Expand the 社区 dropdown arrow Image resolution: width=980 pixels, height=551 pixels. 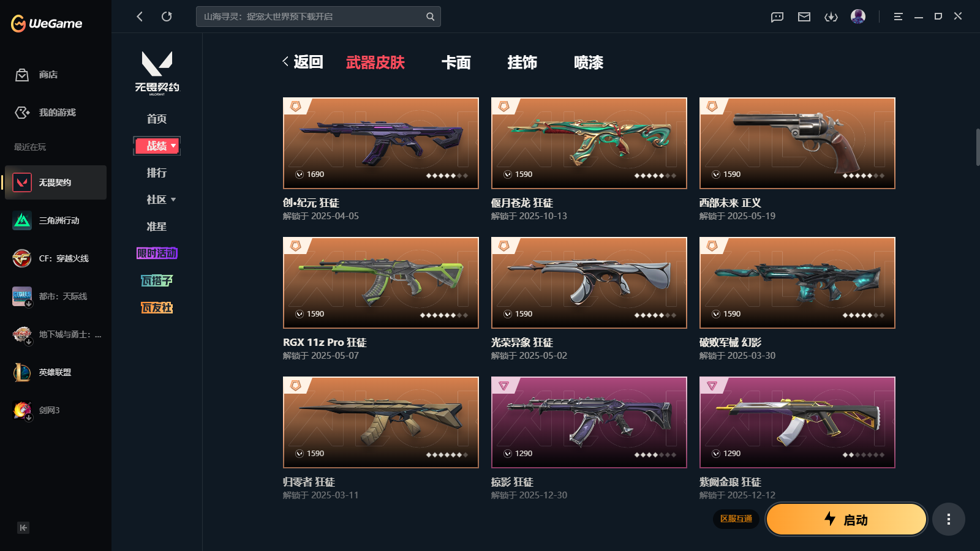[173, 200]
